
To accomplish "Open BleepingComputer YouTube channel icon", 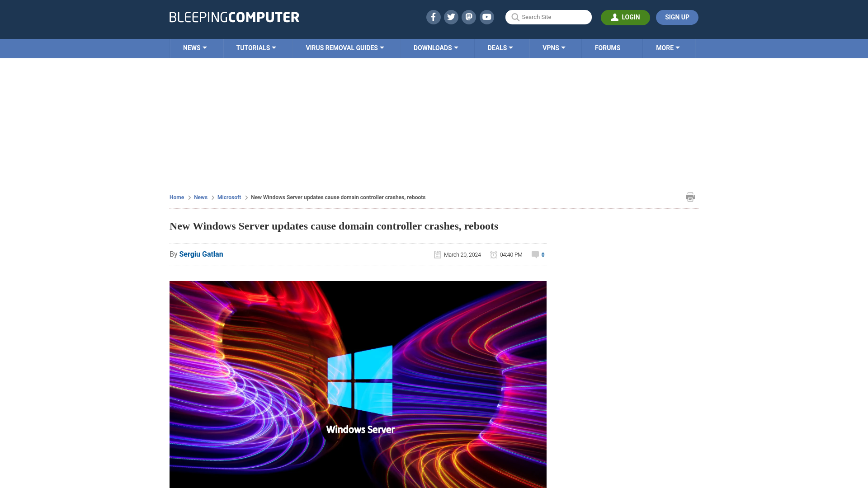I will (x=487, y=17).
